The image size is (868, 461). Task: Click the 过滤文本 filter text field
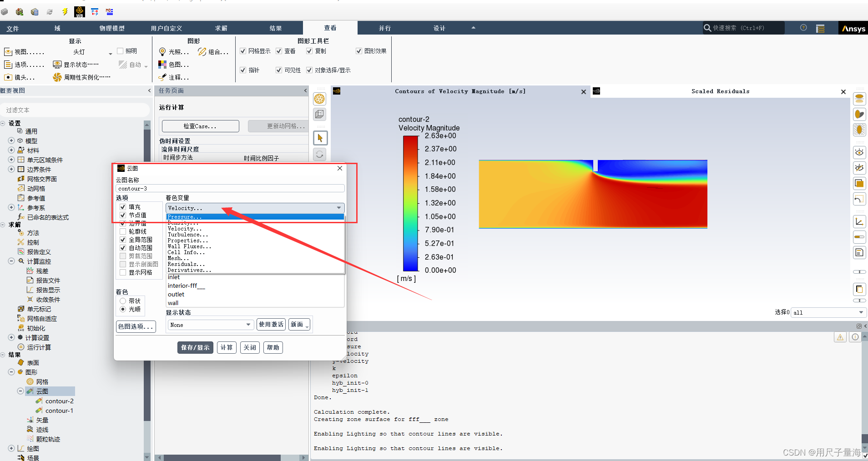pos(75,110)
